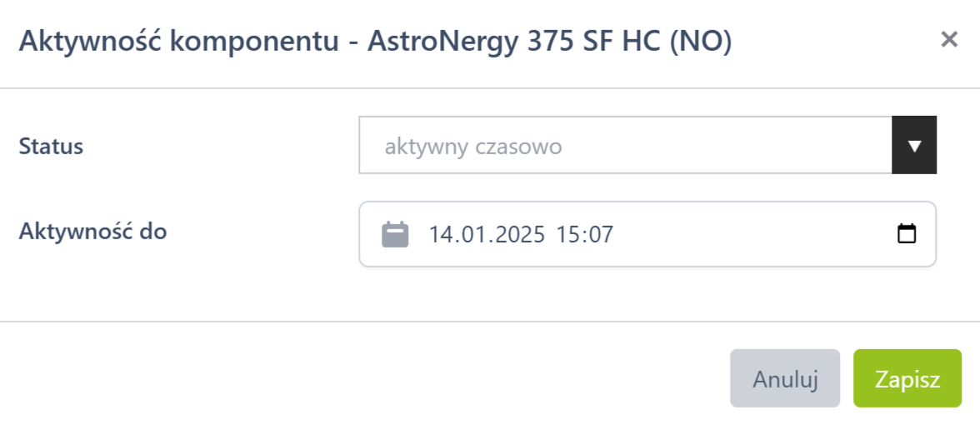This screenshot has height=425, width=980.
Task: Select the minutes '07' in the time
Action: coord(600,235)
